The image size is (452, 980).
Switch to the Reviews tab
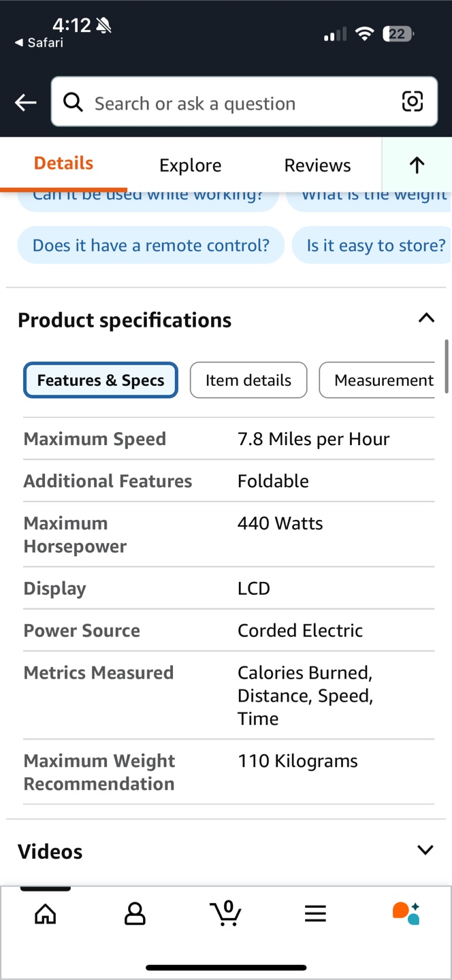tap(318, 165)
